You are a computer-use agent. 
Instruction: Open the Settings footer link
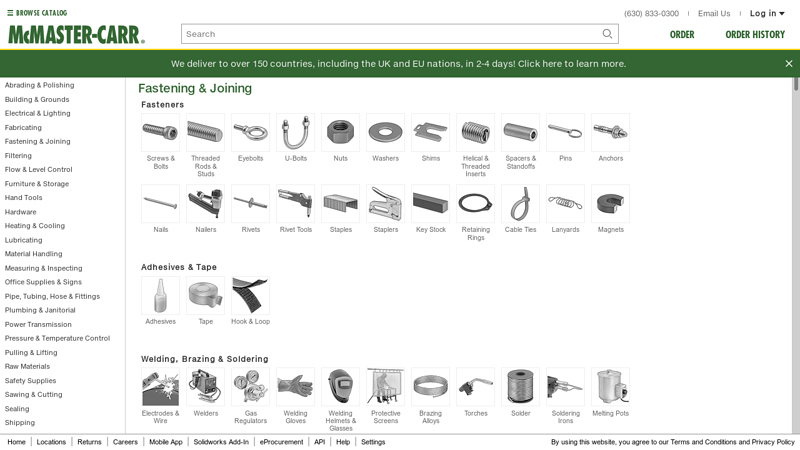coord(373,442)
